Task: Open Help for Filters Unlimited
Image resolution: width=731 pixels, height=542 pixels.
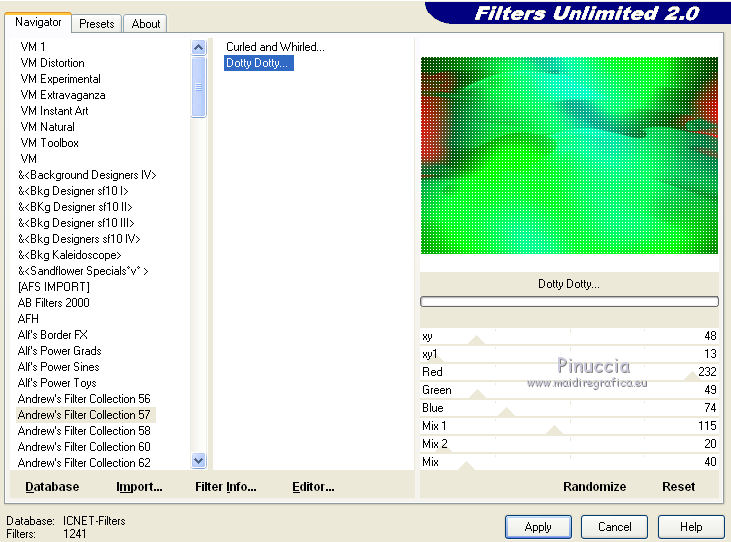Action: click(x=691, y=527)
